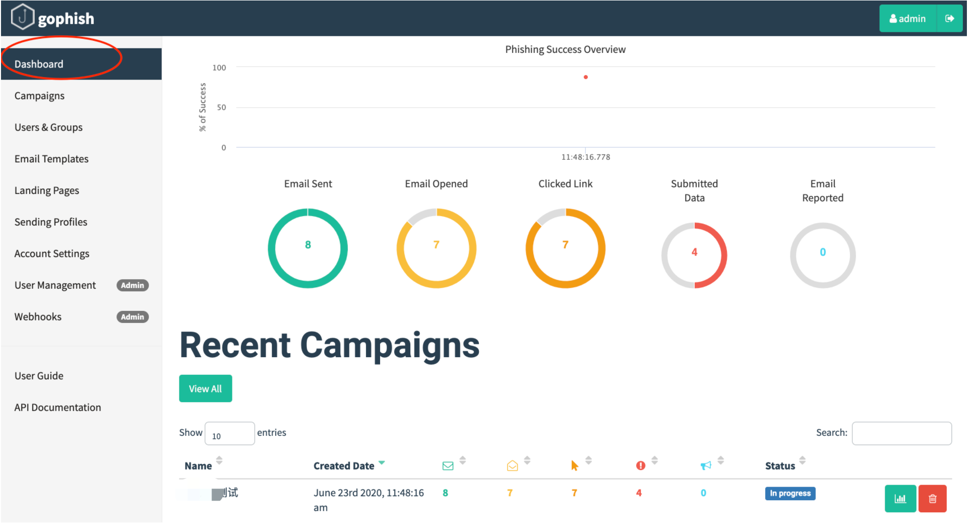The width and height of the screenshot is (980, 526).
Task: Click the red exclamation submitted-data column icon
Action: coord(640,466)
